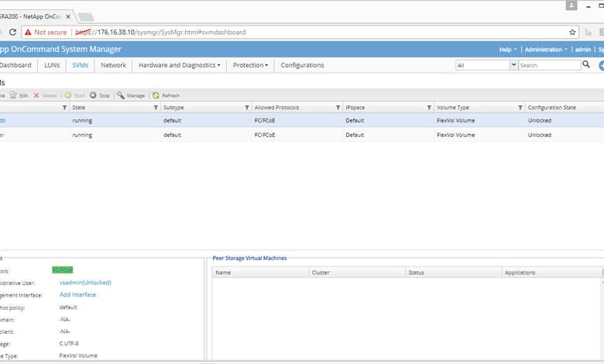Sort by Allowed Protocols column header

coord(276,108)
